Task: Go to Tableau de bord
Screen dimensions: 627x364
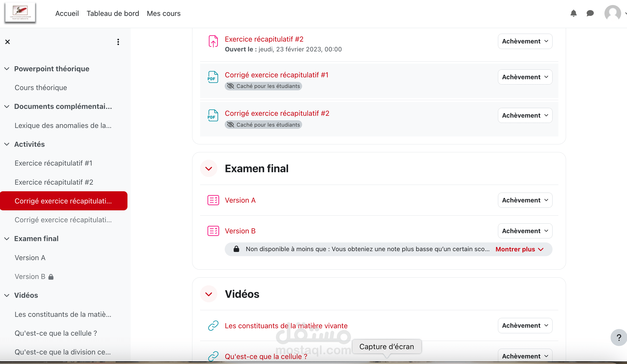Action: 113,14
